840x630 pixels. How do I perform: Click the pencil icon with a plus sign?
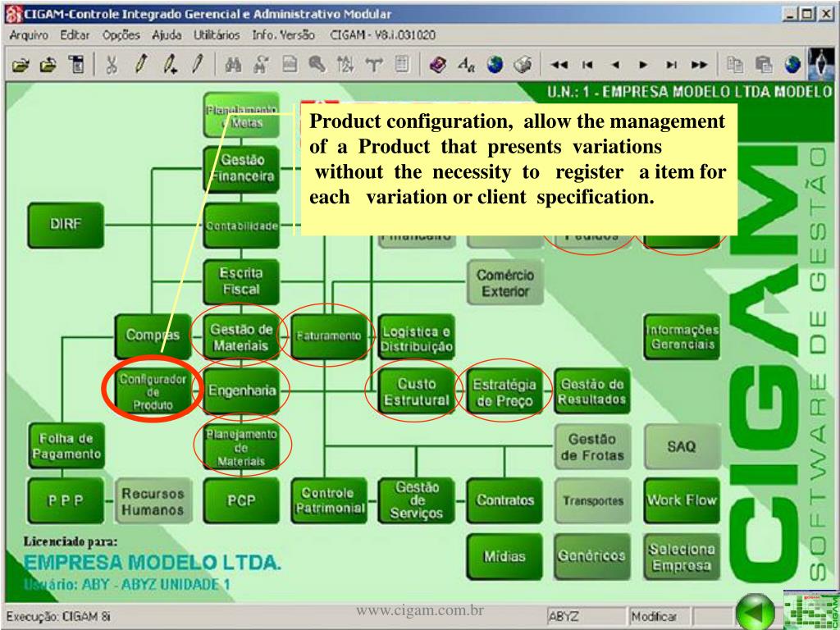click(171, 65)
